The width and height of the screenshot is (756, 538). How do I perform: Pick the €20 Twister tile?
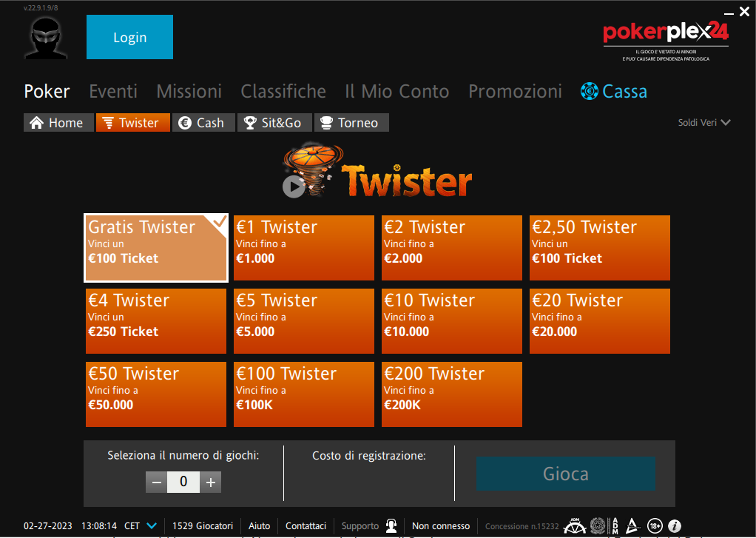click(x=600, y=321)
